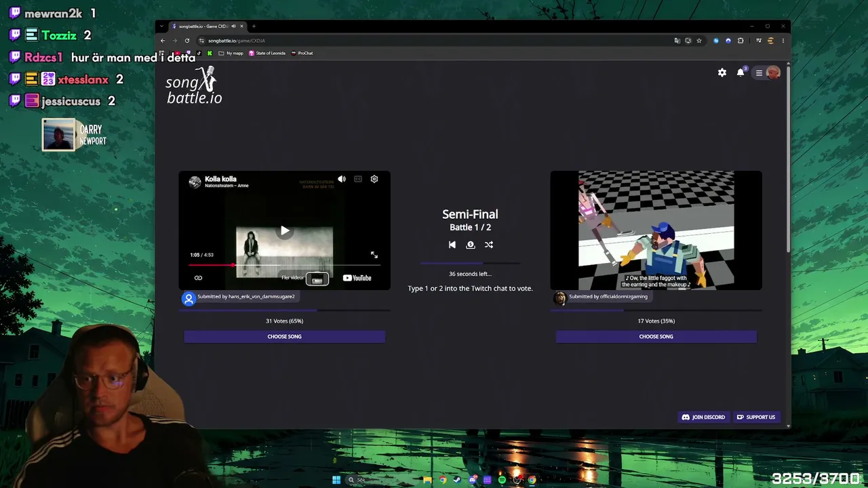Seek on the Kolla kolla video progress bar

[x=284, y=265]
